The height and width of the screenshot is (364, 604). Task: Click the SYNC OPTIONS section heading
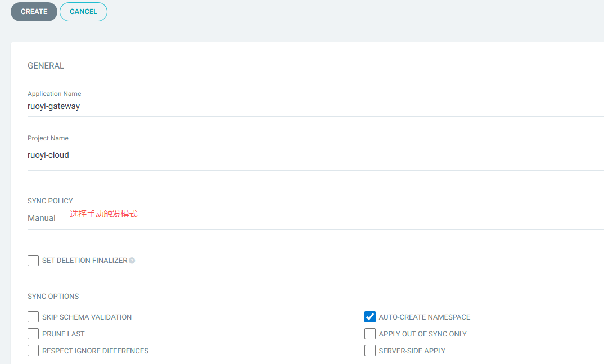point(53,296)
